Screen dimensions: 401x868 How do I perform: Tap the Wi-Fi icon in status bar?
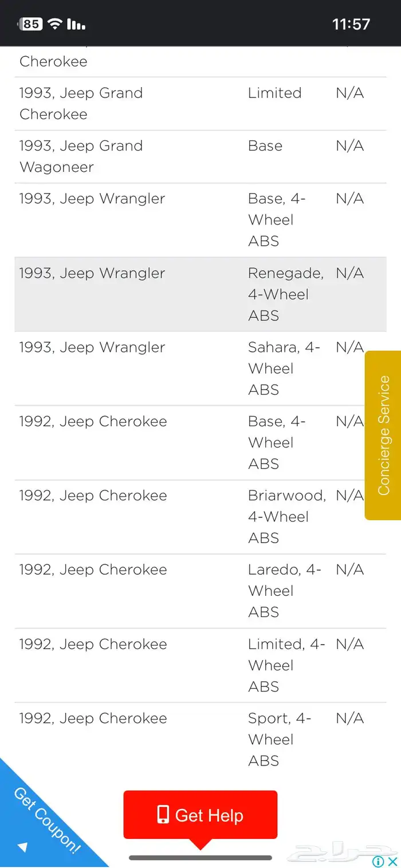pos(55,23)
